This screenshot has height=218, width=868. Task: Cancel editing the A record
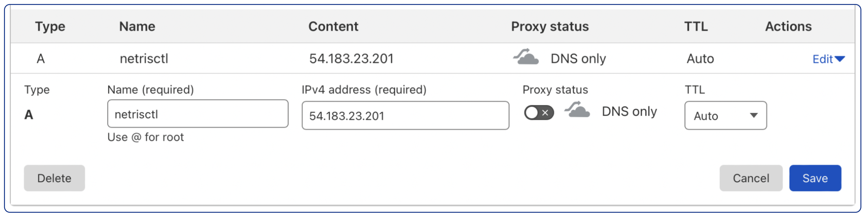pyautogui.click(x=751, y=178)
